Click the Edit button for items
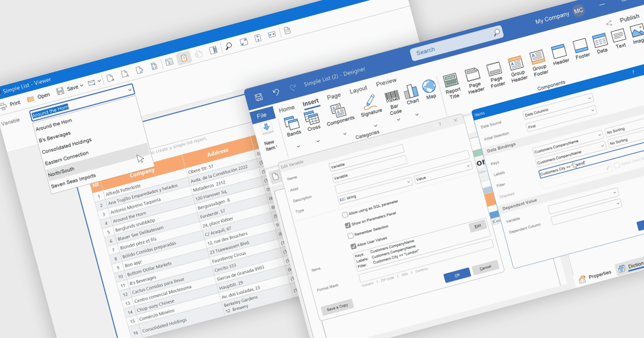This screenshot has height=338, width=644. (x=478, y=227)
